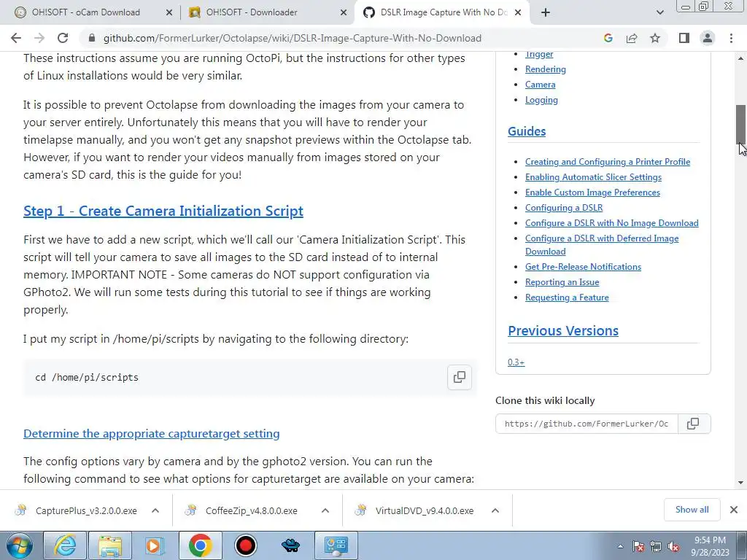The height and width of the screenshot is (560, 747).
Task: Launch Internet Explorer from taskbar
Action: point(65,545)
